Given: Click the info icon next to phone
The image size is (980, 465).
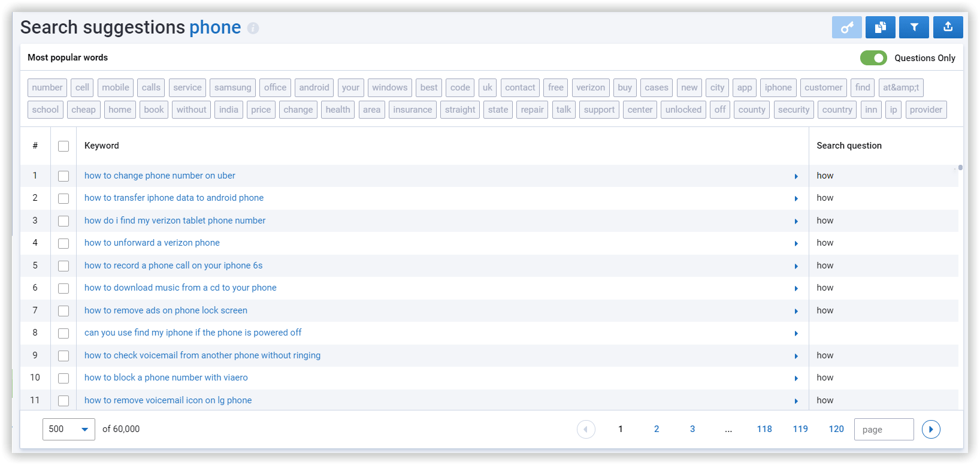Looking at the screenshot, I should [x=253, y=28].
